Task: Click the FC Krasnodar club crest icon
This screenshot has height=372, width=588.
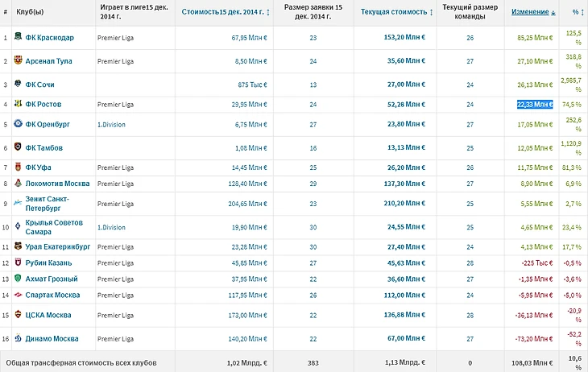Action: pos(18,37)
